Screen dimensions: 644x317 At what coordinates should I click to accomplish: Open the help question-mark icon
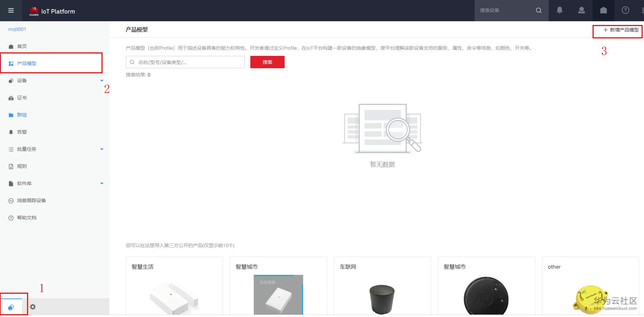(x=625, y=10)
